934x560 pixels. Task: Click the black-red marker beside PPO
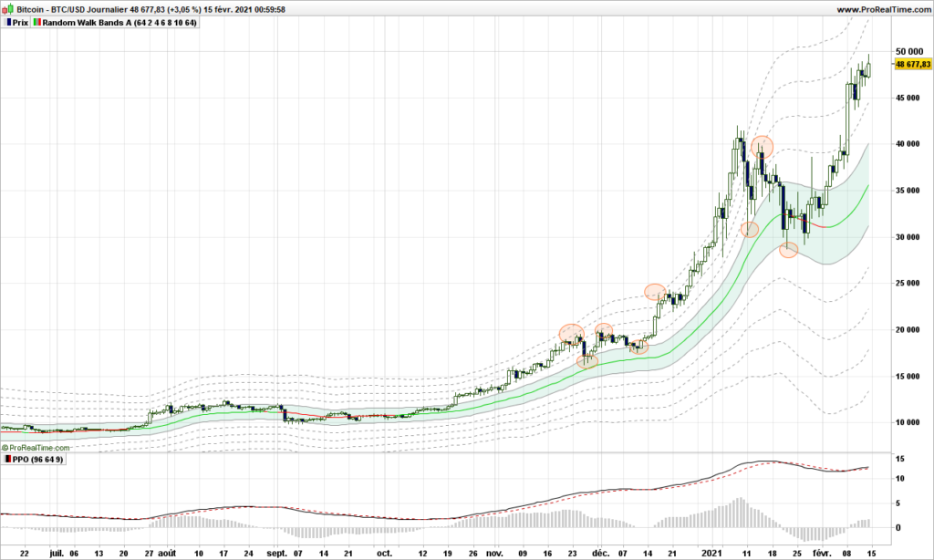(x=7, y=460)
